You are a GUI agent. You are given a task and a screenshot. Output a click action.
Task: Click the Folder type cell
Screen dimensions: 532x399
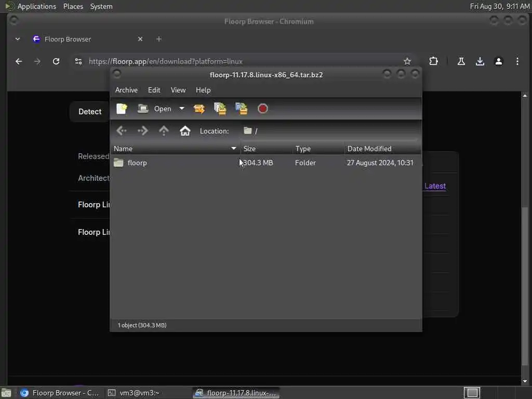(x=305, y=163)
